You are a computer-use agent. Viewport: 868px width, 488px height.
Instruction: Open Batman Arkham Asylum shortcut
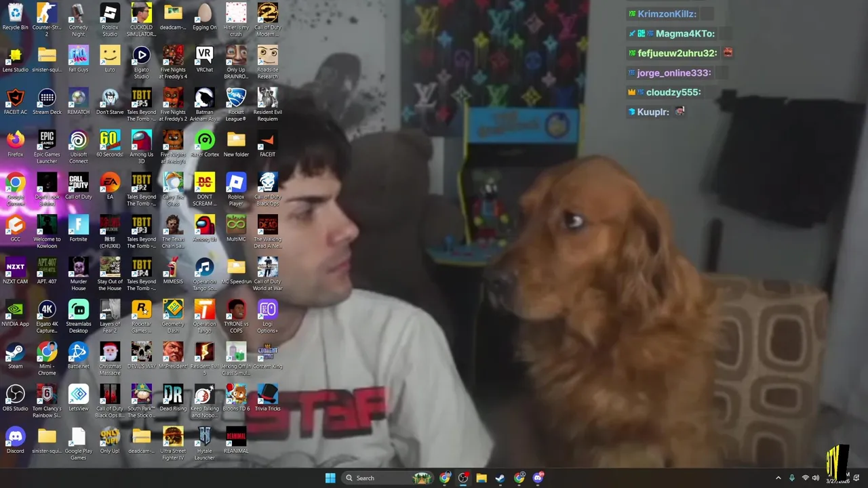[204, 105]
